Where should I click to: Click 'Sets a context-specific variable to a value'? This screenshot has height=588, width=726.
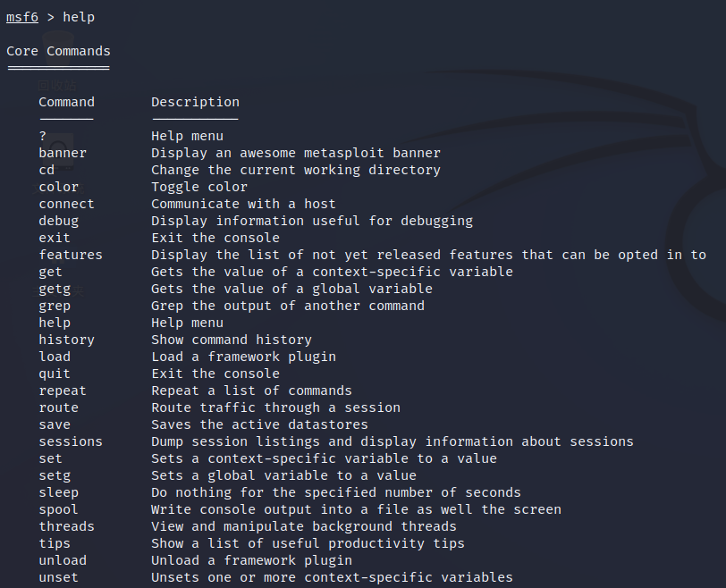[x=324, y=458]
